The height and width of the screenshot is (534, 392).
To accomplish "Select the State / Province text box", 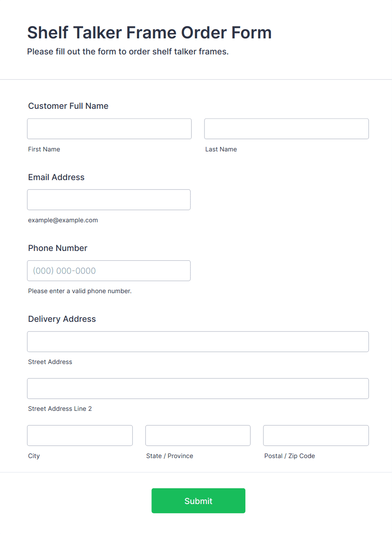I will click(x=198, y=435).
